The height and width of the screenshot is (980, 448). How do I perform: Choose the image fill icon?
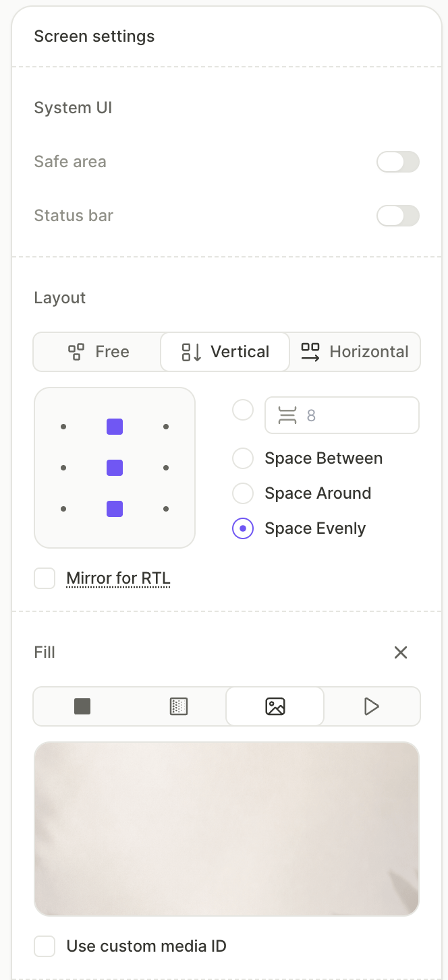coord(275,706)
